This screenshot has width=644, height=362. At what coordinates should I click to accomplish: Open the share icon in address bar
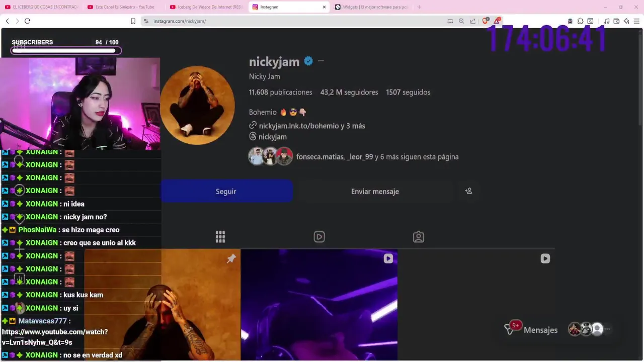coord(473,21)
